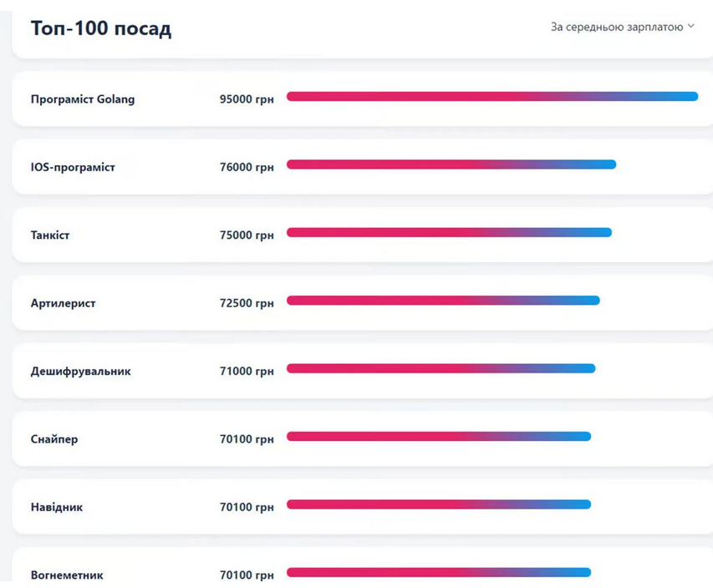713x588 pixels.
Task: Click the bar next to Снайпер
Action: point(439,435)
